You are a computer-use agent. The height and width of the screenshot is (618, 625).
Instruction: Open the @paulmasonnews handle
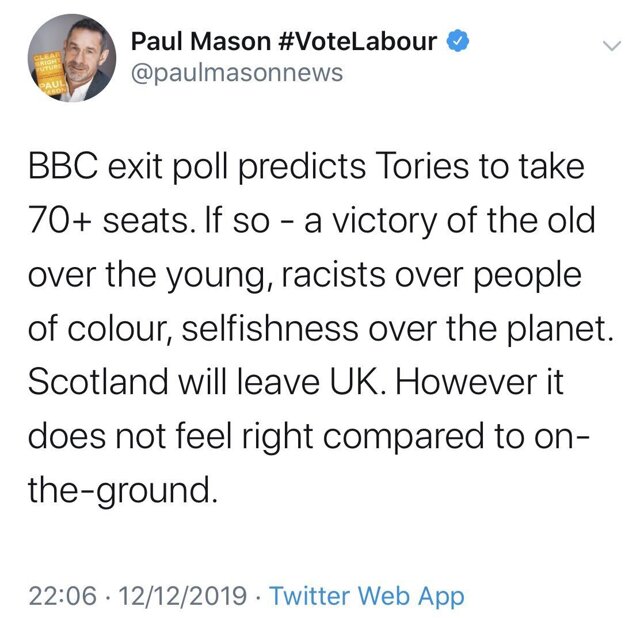(237, 73)
